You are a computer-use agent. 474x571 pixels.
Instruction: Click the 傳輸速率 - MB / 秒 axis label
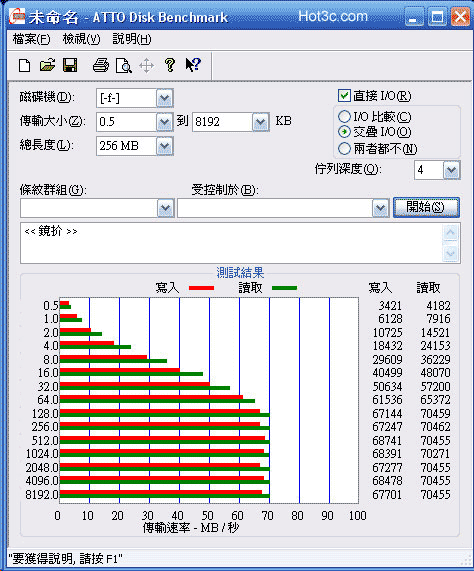point(191,527)
